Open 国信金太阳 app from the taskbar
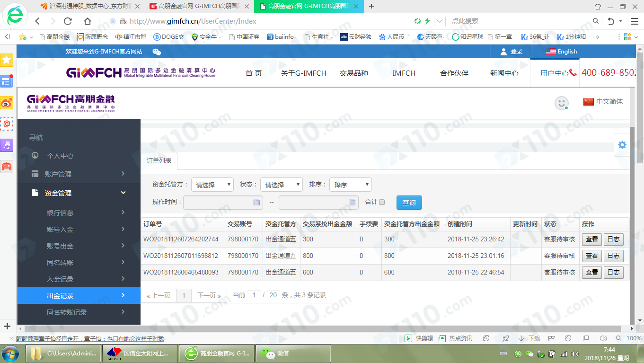 140,353
